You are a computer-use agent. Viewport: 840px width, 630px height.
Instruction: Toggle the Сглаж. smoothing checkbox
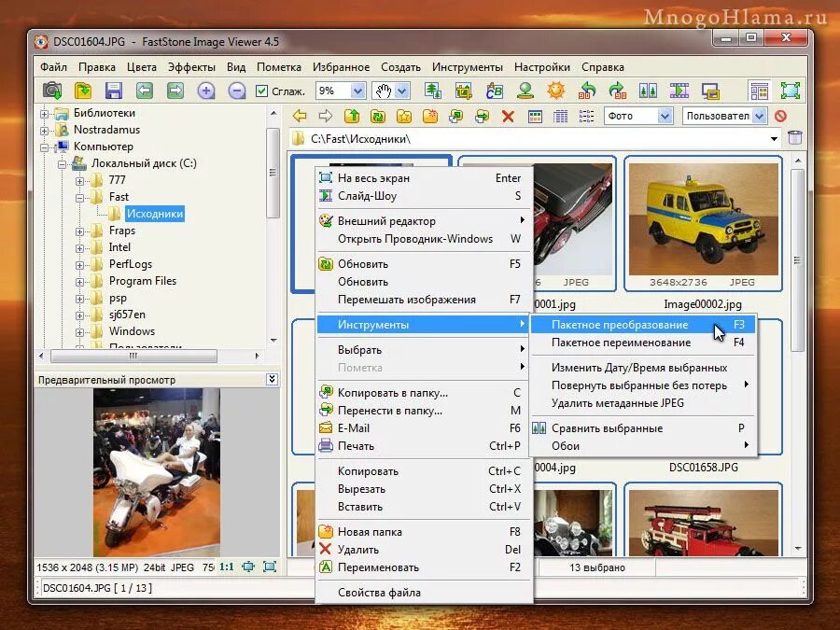tap(261, 91)
